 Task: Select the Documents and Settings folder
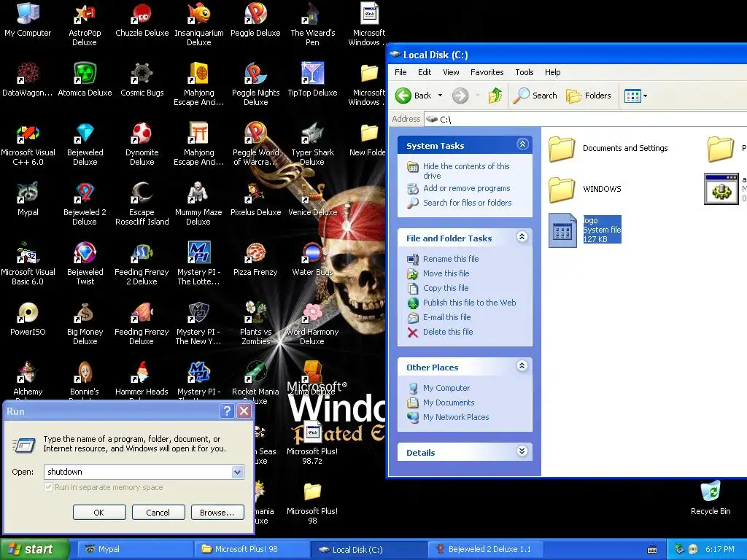click(x=608, y=149)
